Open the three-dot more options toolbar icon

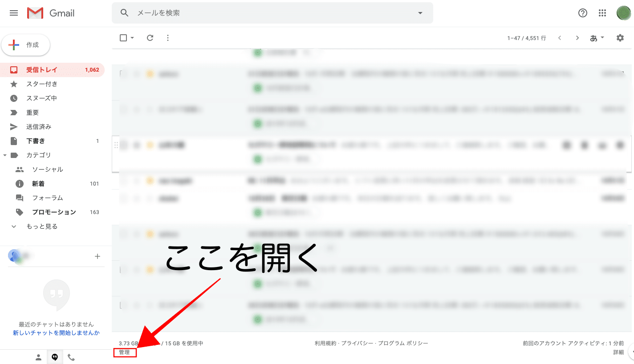click(168, 38)
